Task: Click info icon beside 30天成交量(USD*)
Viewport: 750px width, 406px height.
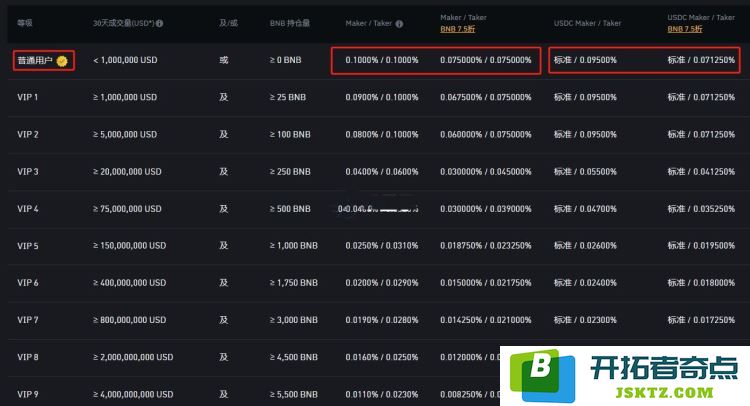Action: tap(159, 23)
